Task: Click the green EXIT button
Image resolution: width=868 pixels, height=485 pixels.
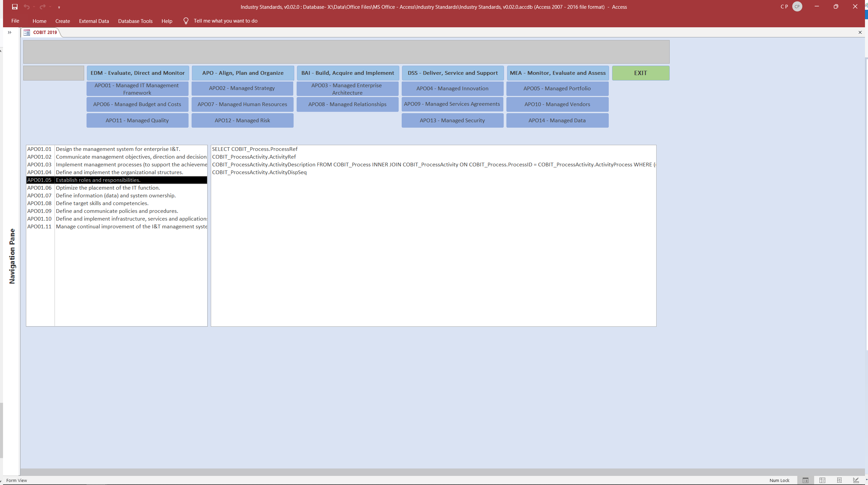Action: [640, 73]
